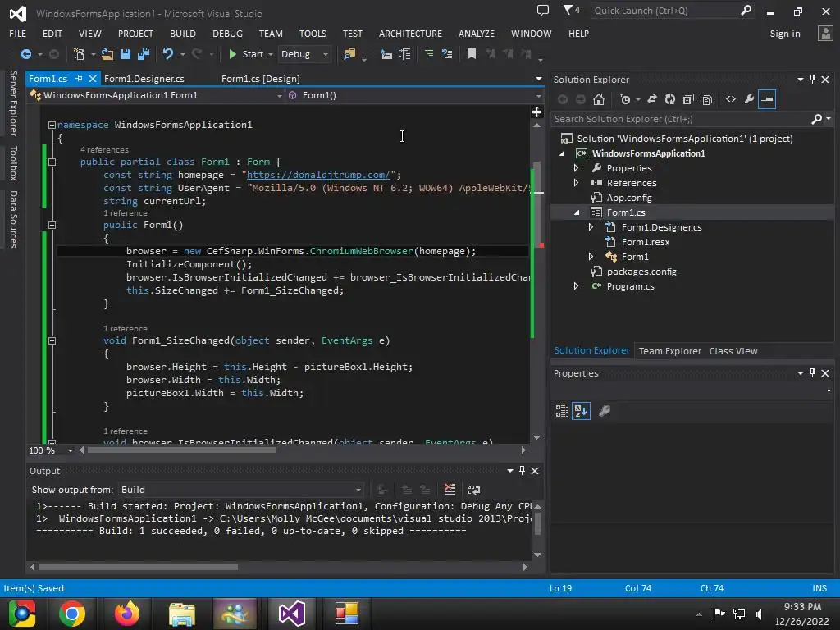840x630 pixels.
Task: Switch to the Team Explorer tab
Action: coord(669,351)
